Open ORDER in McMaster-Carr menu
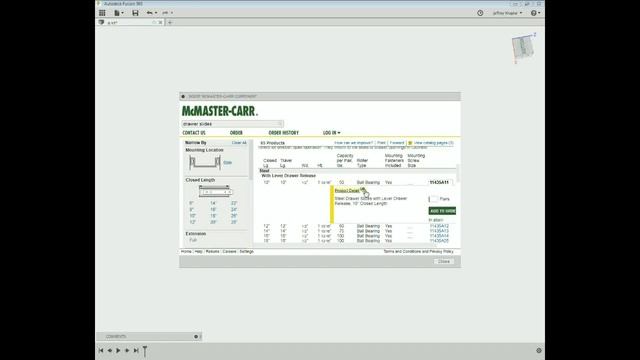Viewport: 640px width, 360px height. click(236, 133)
